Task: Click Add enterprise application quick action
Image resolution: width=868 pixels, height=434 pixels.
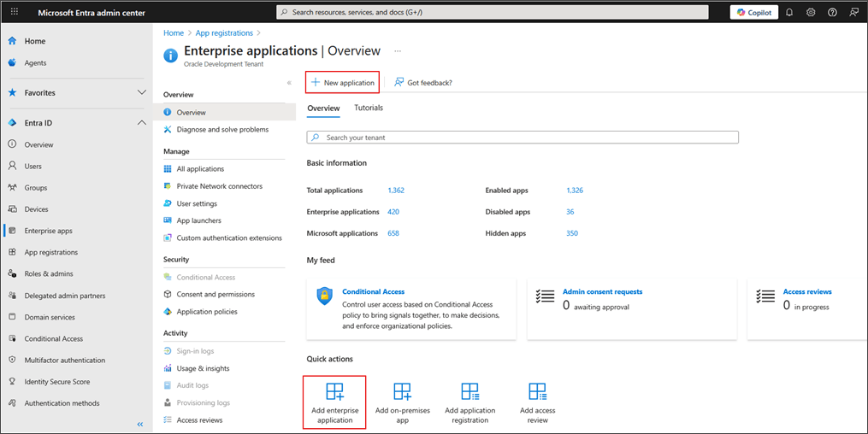Action: click(x=335, y=402)
